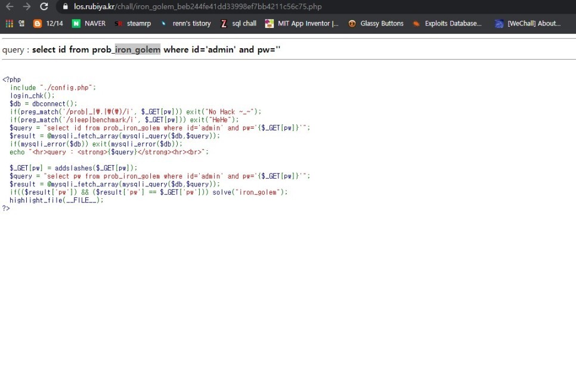576x392 pixels.
Task: Open the Exploits Database bookmark
Action: (x=447, y=23)
